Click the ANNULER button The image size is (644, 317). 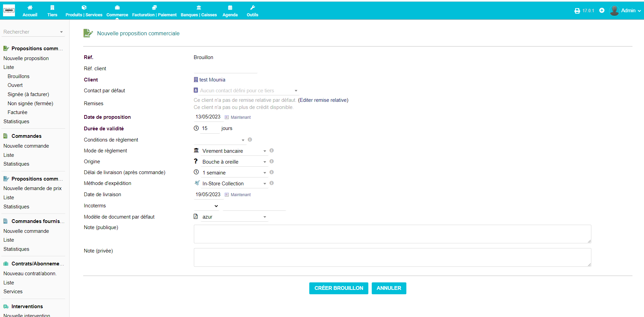point(389,288)
